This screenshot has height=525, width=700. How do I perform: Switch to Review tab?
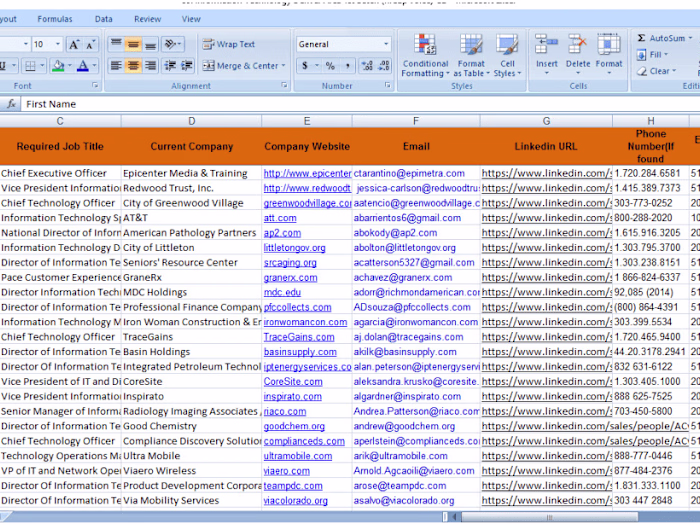coord(147,19)
